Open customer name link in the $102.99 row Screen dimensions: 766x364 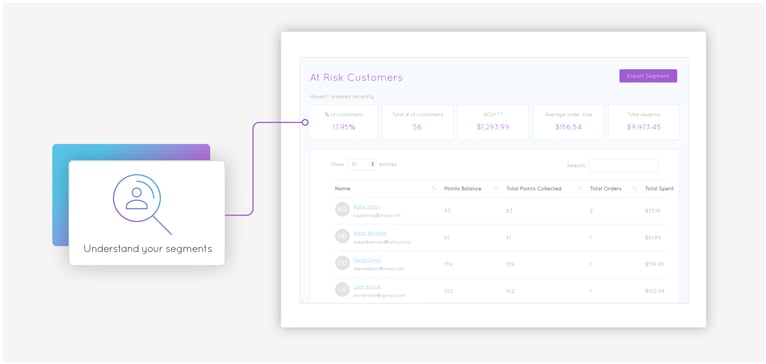tap(367, 287)
